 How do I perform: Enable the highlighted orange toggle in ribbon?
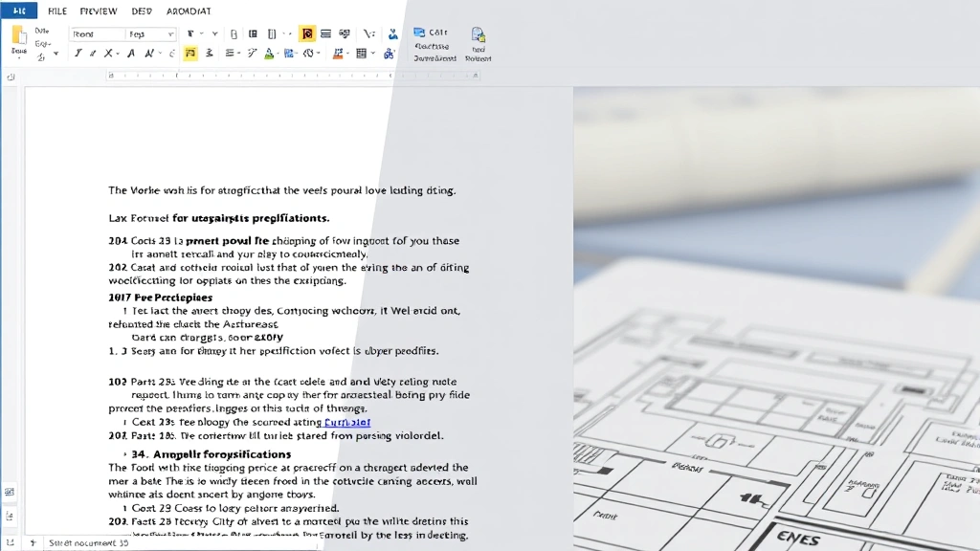click(308, 33)
